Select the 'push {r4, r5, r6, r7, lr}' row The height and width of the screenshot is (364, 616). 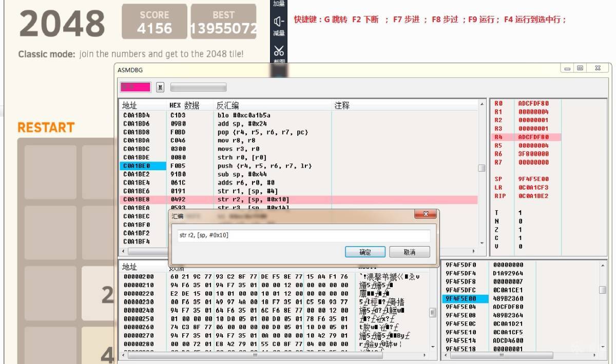[x=299, y=166]
